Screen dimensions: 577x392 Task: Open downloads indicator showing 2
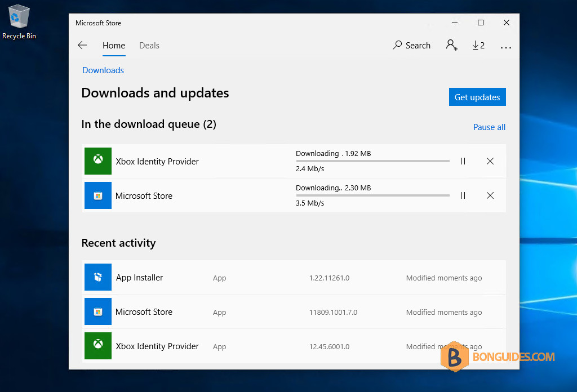point(478,45)
